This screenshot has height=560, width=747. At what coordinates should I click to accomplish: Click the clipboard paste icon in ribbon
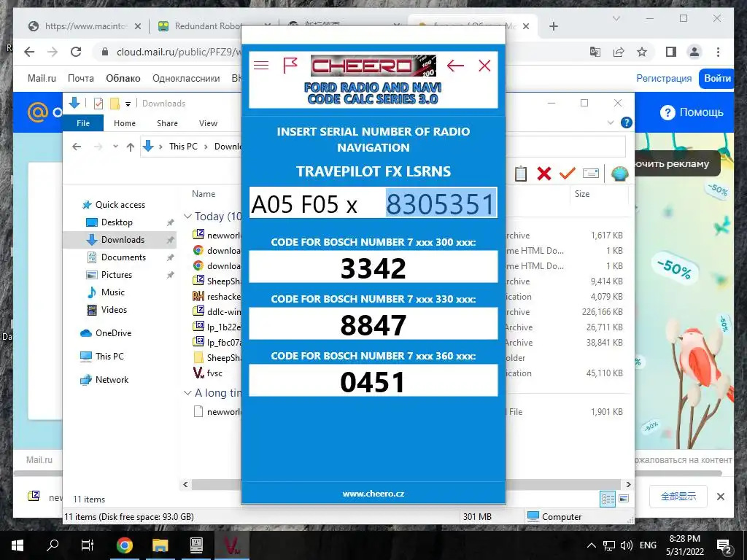520,174
